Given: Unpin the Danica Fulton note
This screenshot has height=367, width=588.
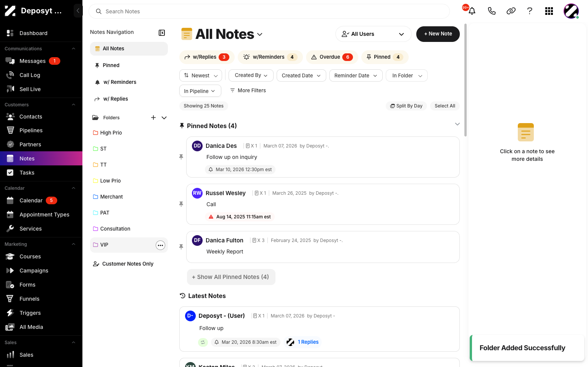Looking at the screenshot, I should tap(181, 247).
